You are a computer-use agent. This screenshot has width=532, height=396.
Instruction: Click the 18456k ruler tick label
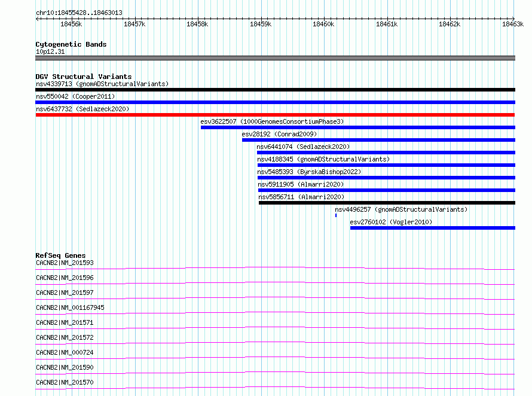71,24
